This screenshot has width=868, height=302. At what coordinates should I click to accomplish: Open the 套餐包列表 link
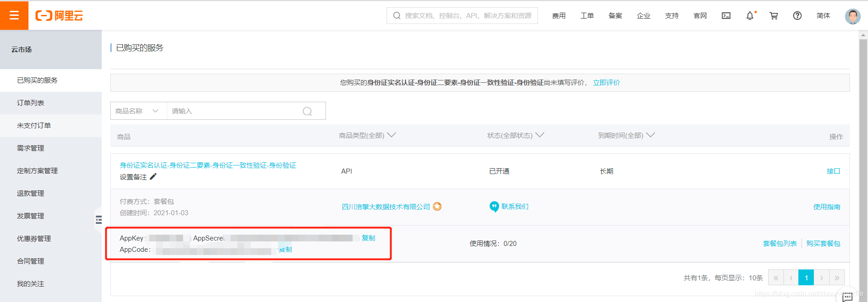(780, 244)
